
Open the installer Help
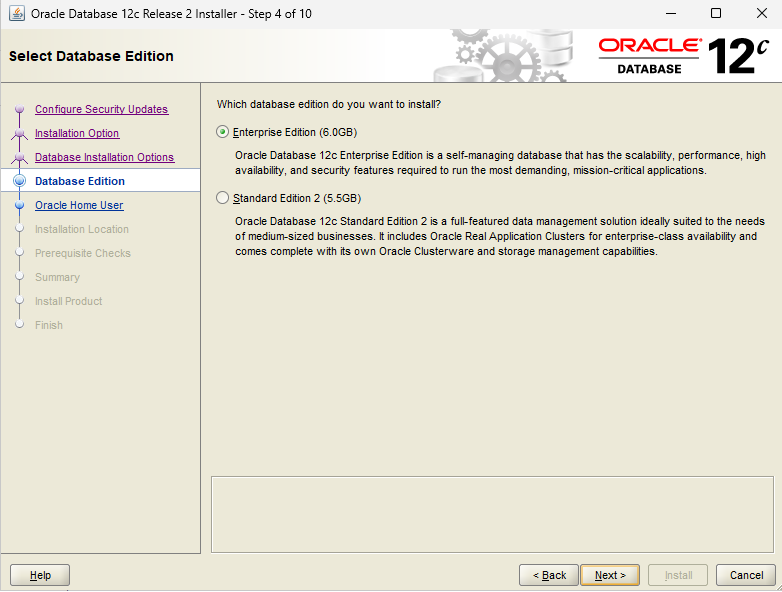40,575
